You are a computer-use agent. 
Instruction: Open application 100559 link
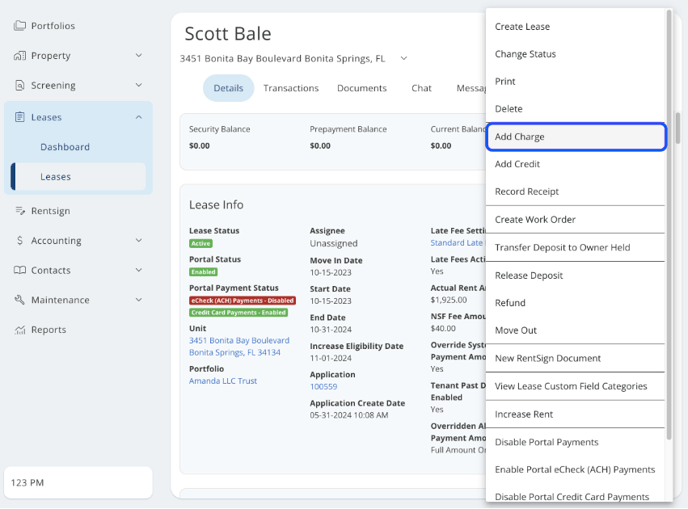(x=323, y=386)
